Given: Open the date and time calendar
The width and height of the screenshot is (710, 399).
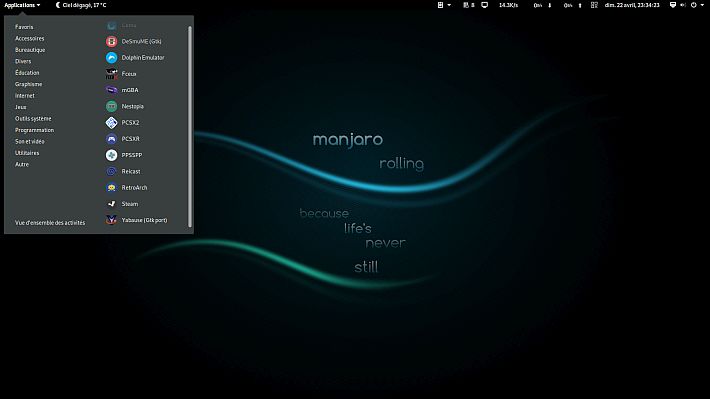Looking at the screenshot, I should (x=632, y=5).
